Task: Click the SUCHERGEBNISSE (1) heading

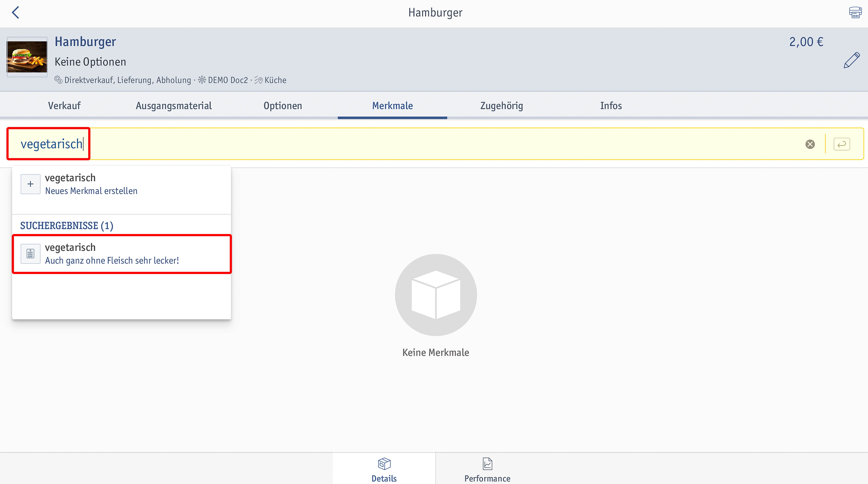Action: pos(67,226)
